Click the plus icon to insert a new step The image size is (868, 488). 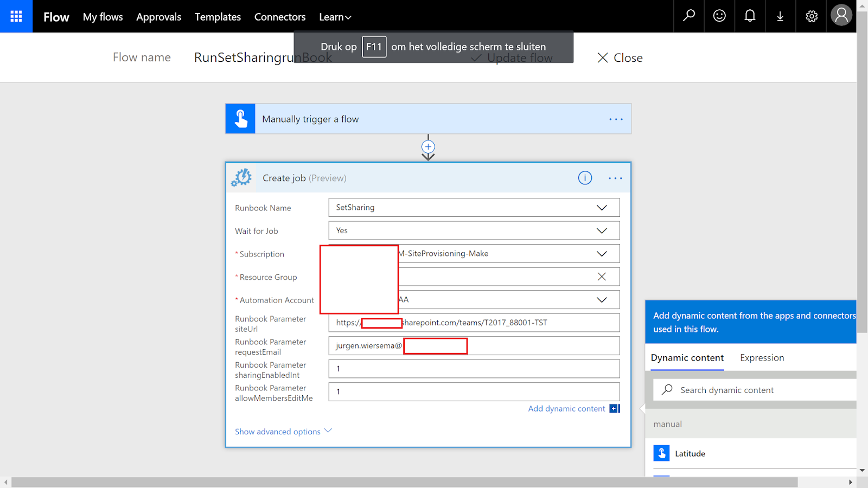[428, 146]
